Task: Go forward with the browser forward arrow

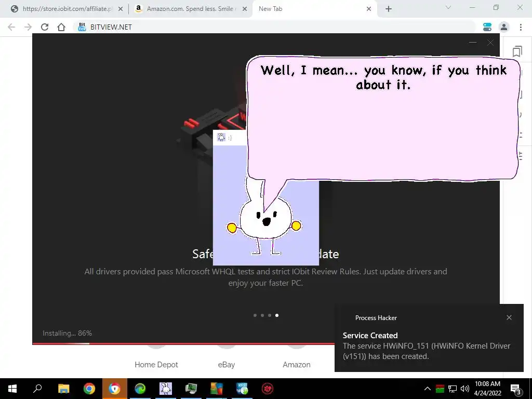Action: [x=28, y=27]
